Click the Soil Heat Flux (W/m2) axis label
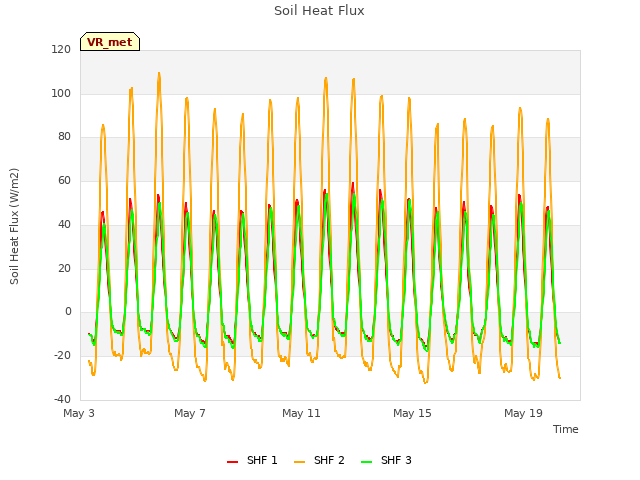Image resolution: width=640 pixels, height=480 pixels. [x=14, y=226]
